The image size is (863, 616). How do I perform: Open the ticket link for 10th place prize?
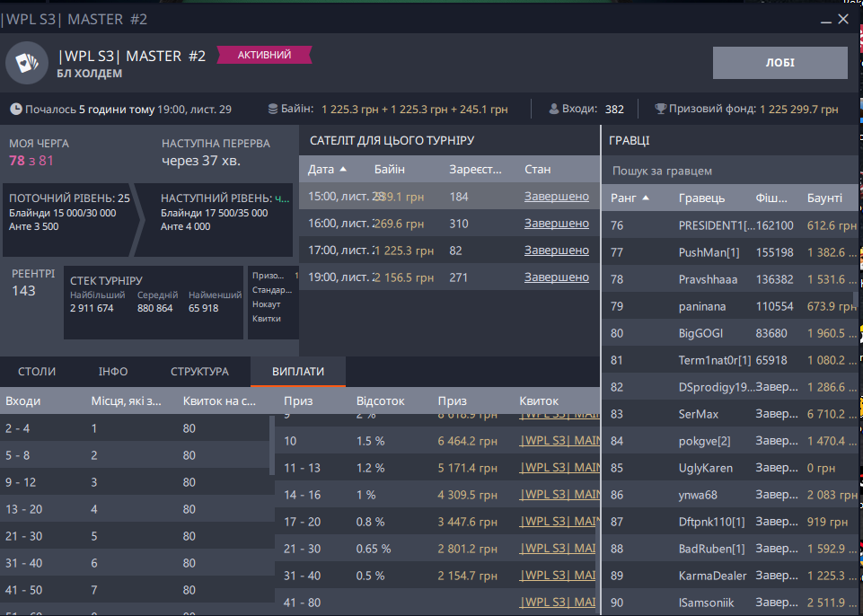[x=559, y=441]
